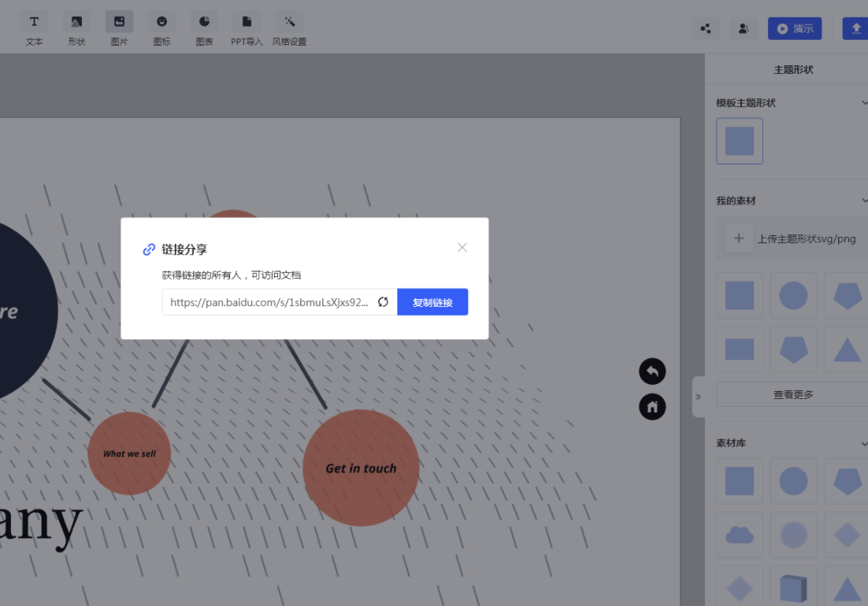868x606 pixels.
Task: Choose second-row pentagon in 我的素材
Action: tap(793, 349)
